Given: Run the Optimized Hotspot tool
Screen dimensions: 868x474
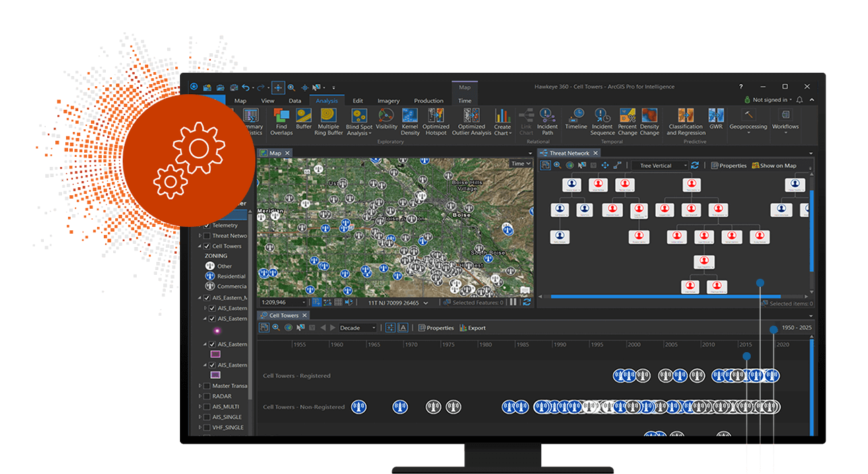Looking at the screenshot, I should pos(436,121).
